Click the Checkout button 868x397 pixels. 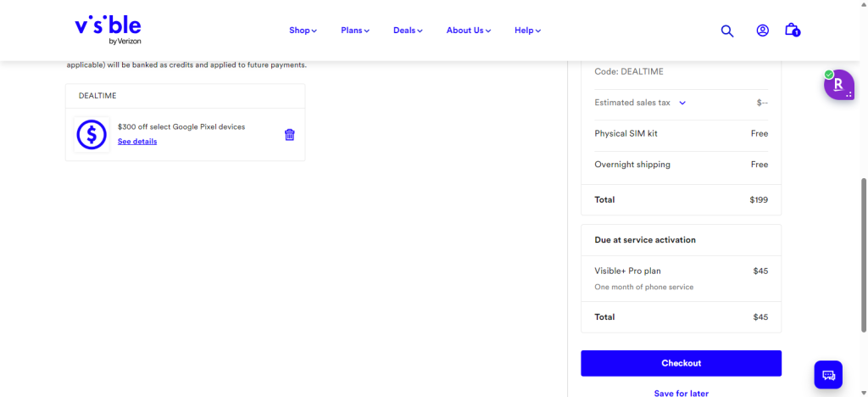point(681,363)
